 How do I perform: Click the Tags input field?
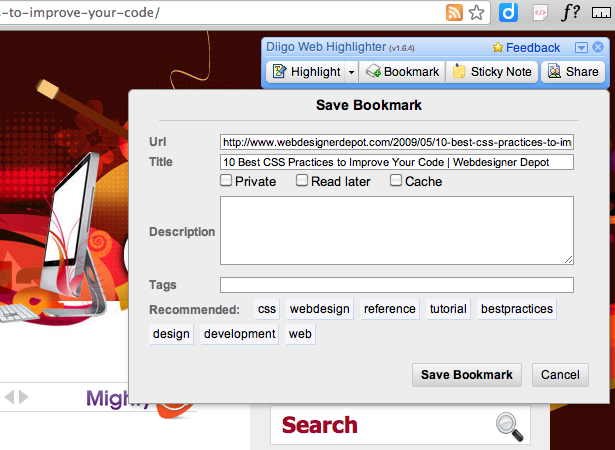coord(397,285)
